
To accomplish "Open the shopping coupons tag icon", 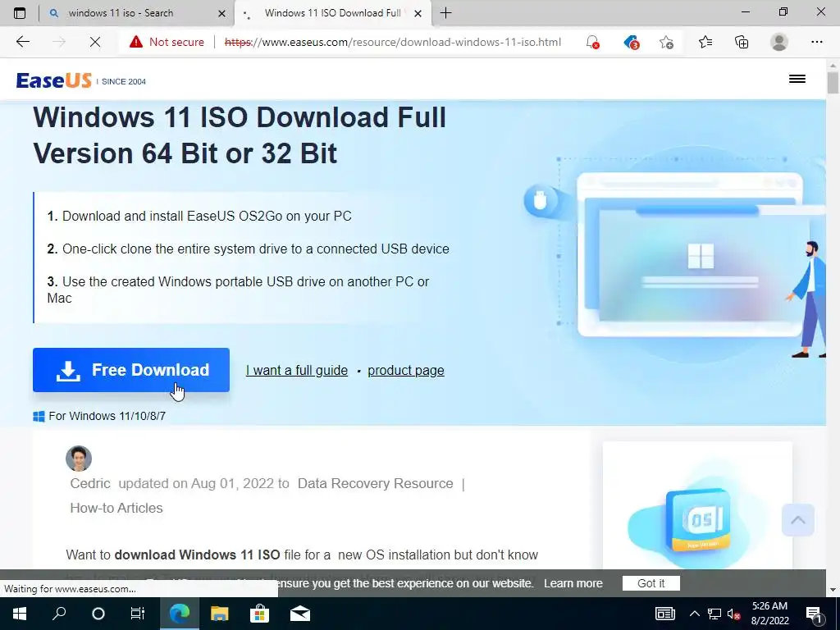I will [x=631, y=42].
